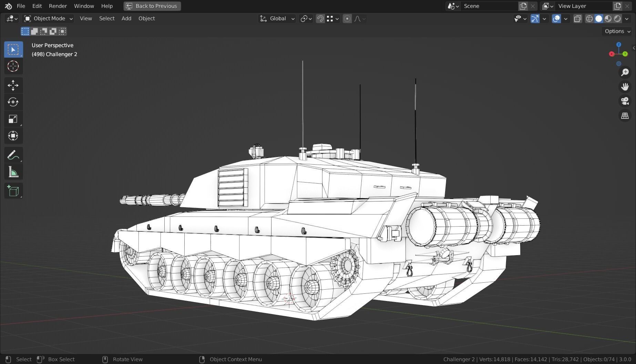
Task: Select the Select Box tool
Action: (13, 50)
